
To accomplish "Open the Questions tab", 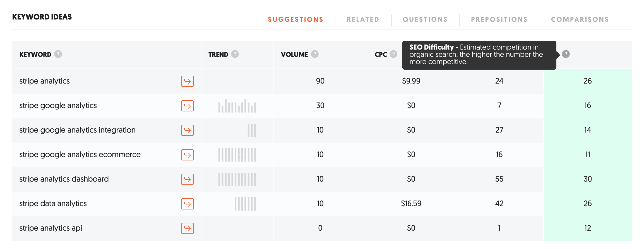I will (x=425, y=19).
